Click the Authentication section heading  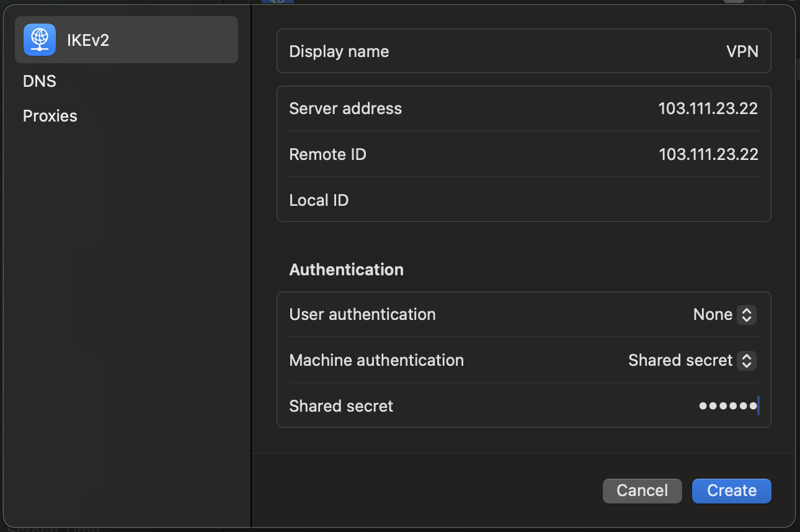click(346, 270)
